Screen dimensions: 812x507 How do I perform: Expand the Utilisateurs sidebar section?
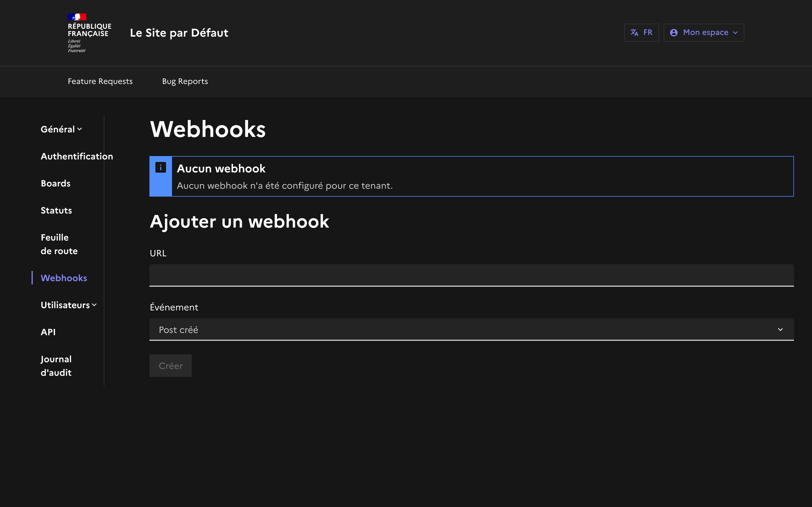coord(69,305)
